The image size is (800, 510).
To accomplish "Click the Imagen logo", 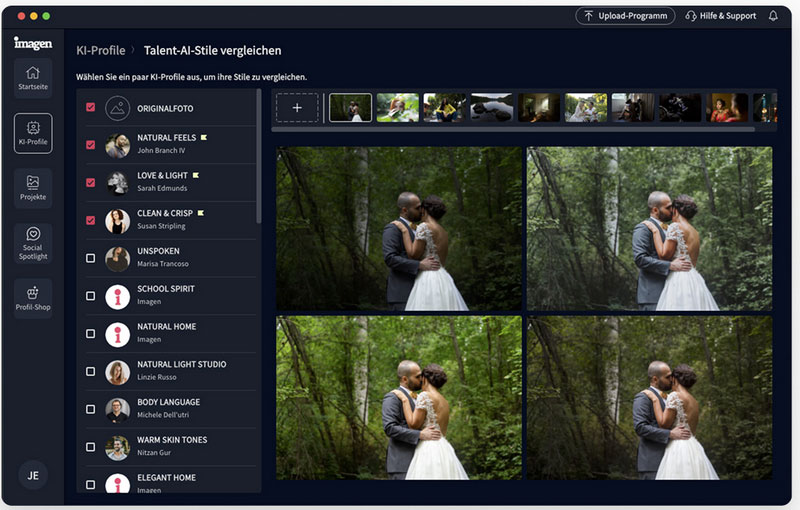I will pyautogui.click(x=32, y=43).
